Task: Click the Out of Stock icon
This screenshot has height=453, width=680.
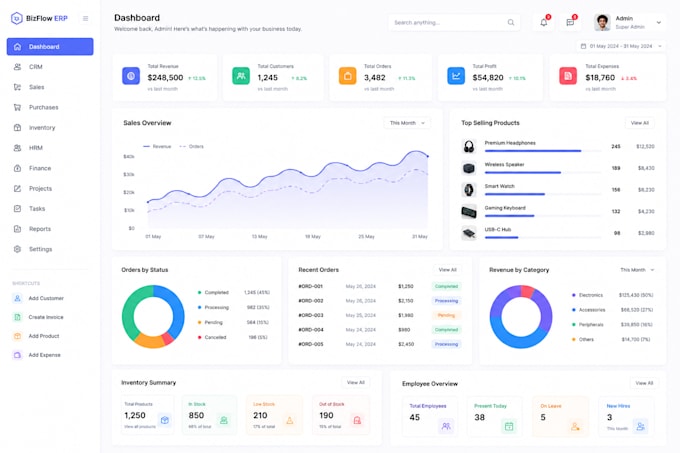Action: point(357,420)
